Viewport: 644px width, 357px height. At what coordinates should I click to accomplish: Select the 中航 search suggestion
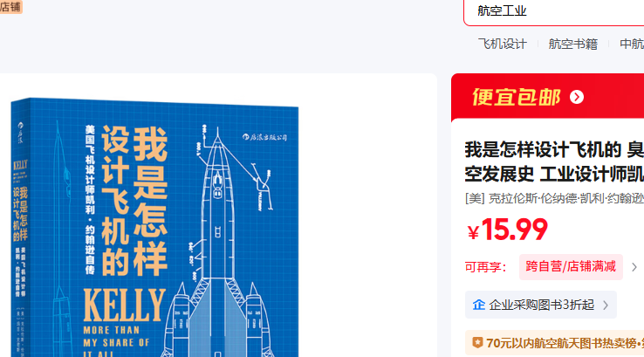pos(632,44)
